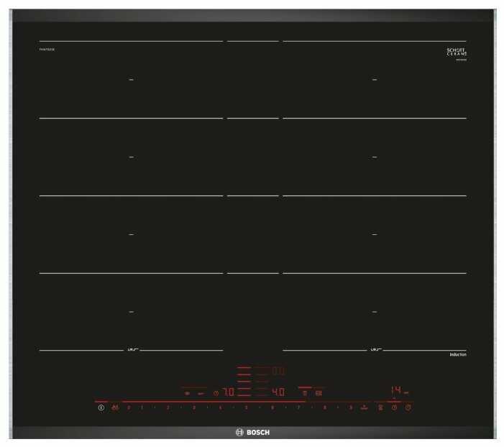
Task: Select the top zone display showing 0.0
Action: [278, 372]
